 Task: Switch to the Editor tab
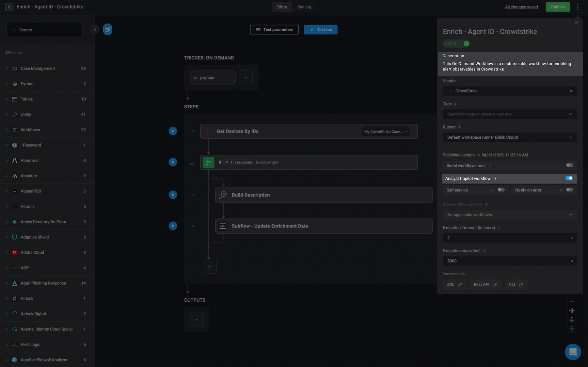pyautogui.click(x=282, y=7)
